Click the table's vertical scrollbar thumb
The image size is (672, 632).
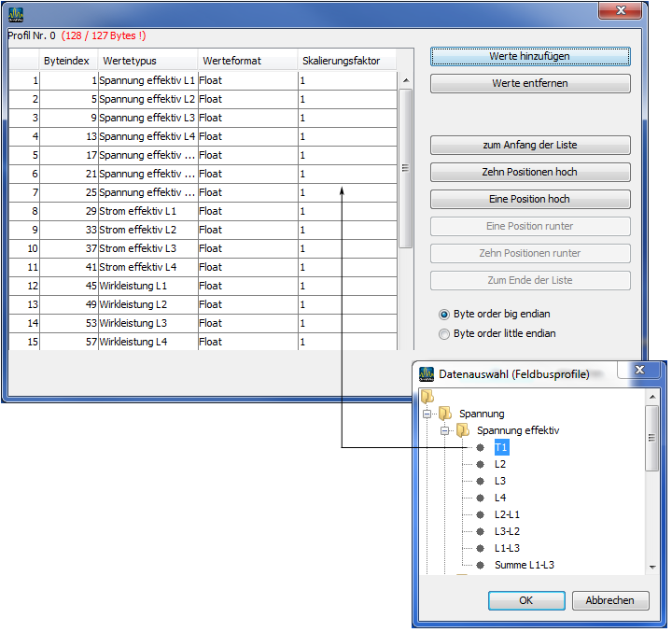[x=405, y=168]
